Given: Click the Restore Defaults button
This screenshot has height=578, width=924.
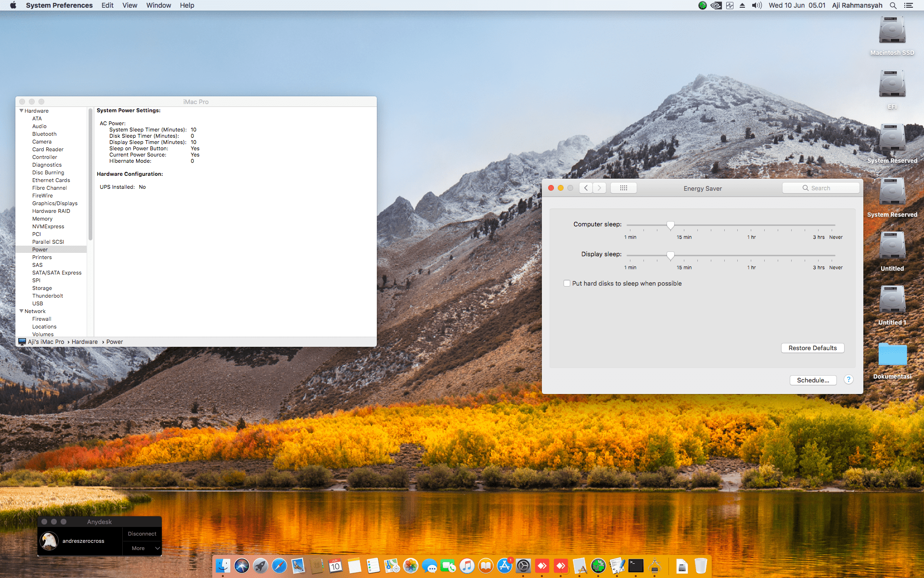Looking at the screenshot, I should 812,348.
